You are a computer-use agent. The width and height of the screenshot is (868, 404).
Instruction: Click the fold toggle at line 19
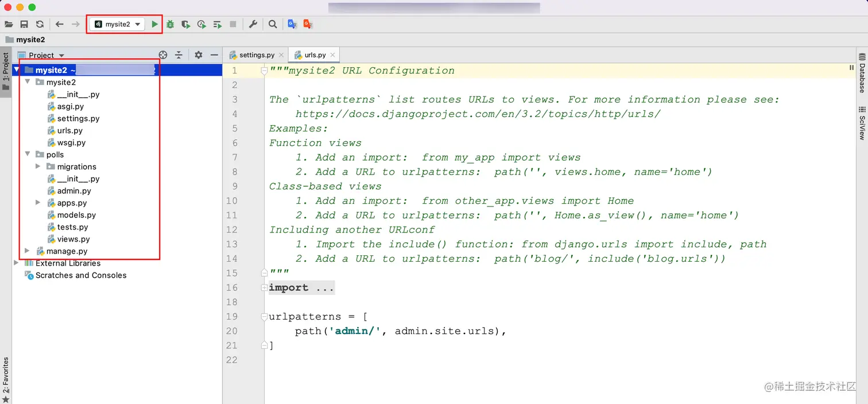[264, 316]
